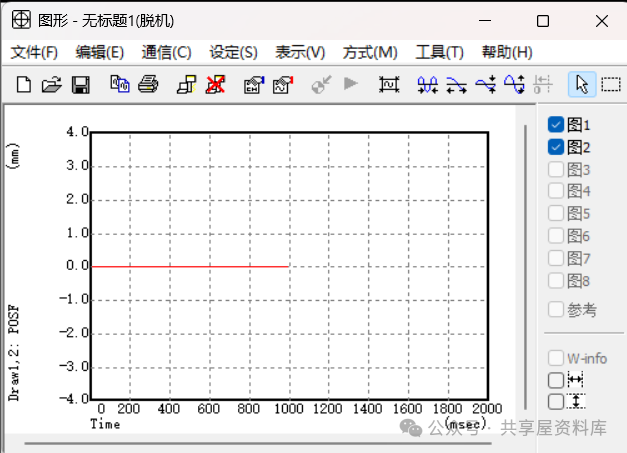
Task: Toggle the W-info checkbox
Action: 556,358
